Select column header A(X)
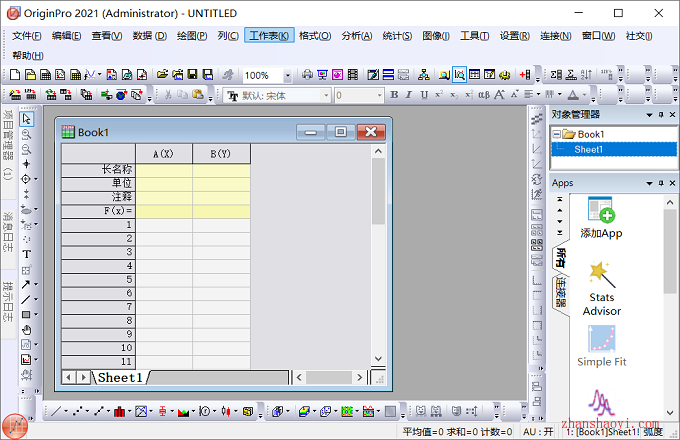The width and height of the screenshot is (680, 440). (x=163, y=154)
